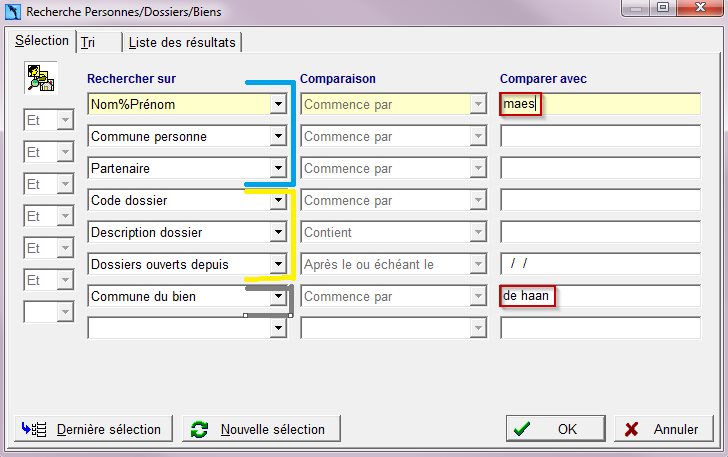The image size is (728, 457).
Task: Confirm the search with OK
Action: [x=556, y=429]
